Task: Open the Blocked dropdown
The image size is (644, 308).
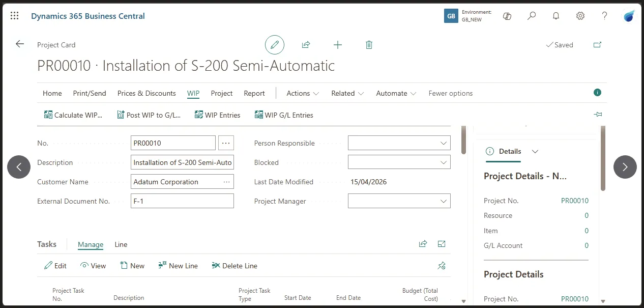Action: (444, 162)
